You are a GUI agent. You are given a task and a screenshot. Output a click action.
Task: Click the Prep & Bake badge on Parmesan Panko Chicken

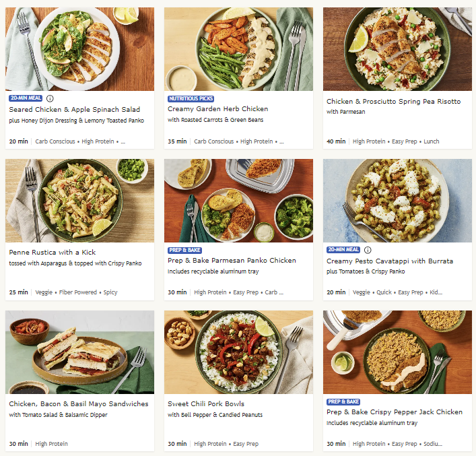point(185,250)
